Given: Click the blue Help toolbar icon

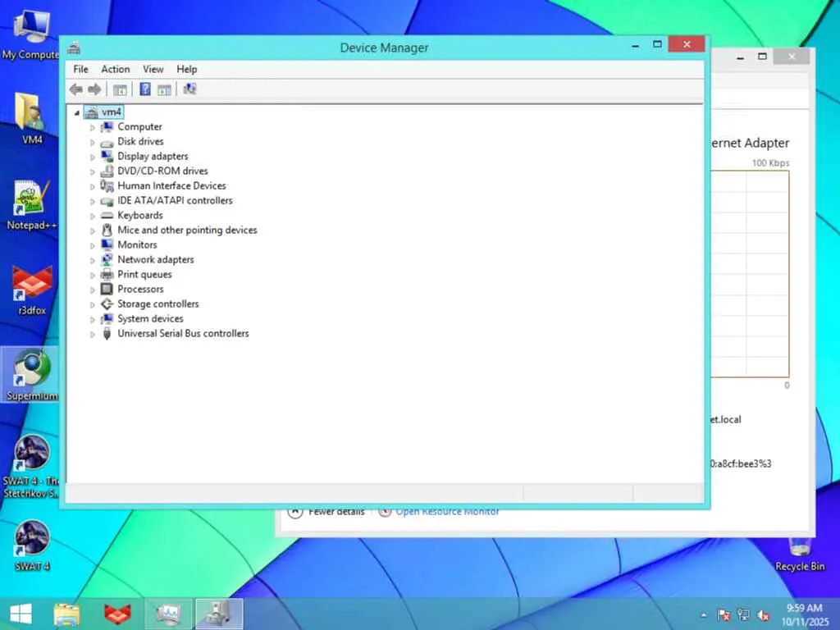Looking at the screenshot, I should [x=144, y=89].
